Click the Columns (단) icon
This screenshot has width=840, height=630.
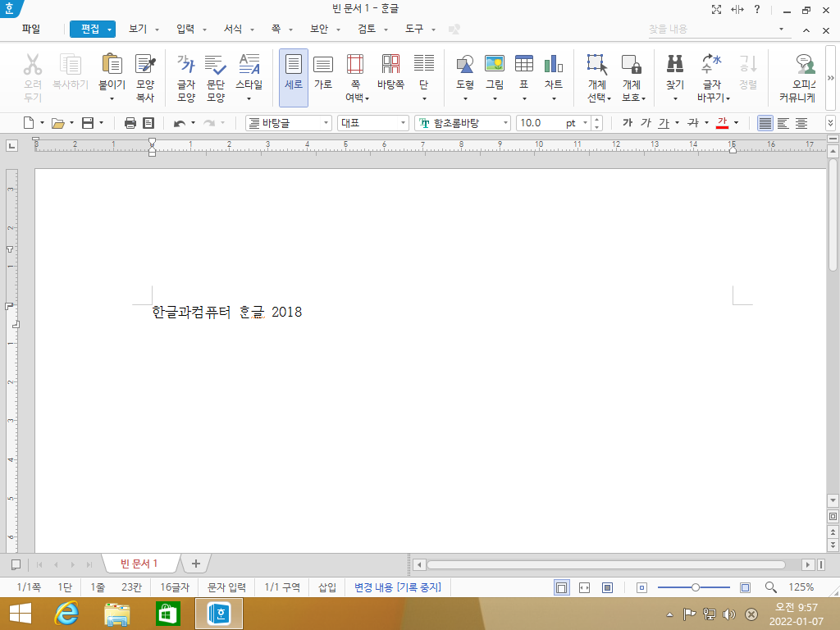[x=424, y=62]
